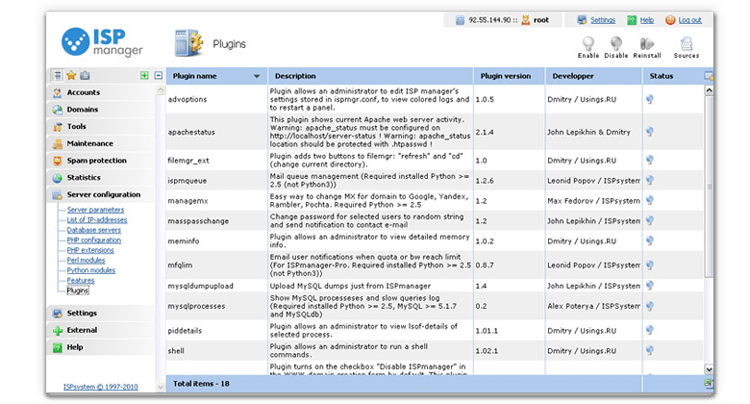Click the Sources toolbar icon
The height and width of the screenshot is (404, 750).
[x=686, y=44]
